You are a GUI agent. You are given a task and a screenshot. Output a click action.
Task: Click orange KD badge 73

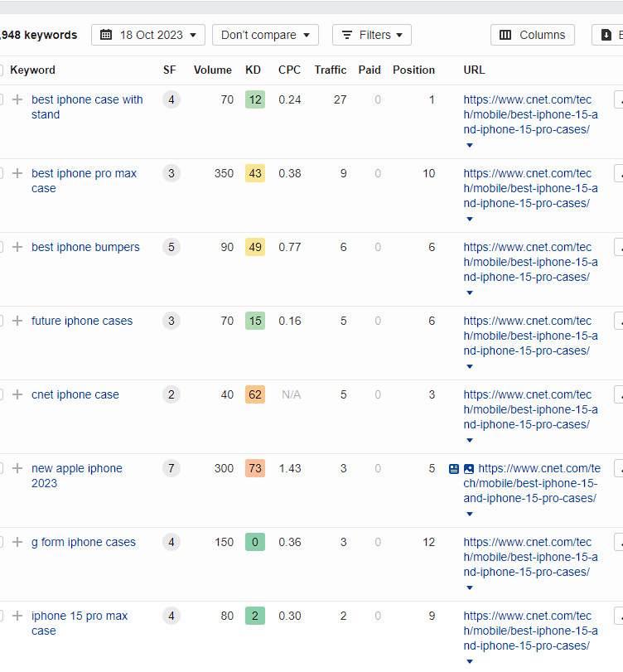click(x=255, y=468)
